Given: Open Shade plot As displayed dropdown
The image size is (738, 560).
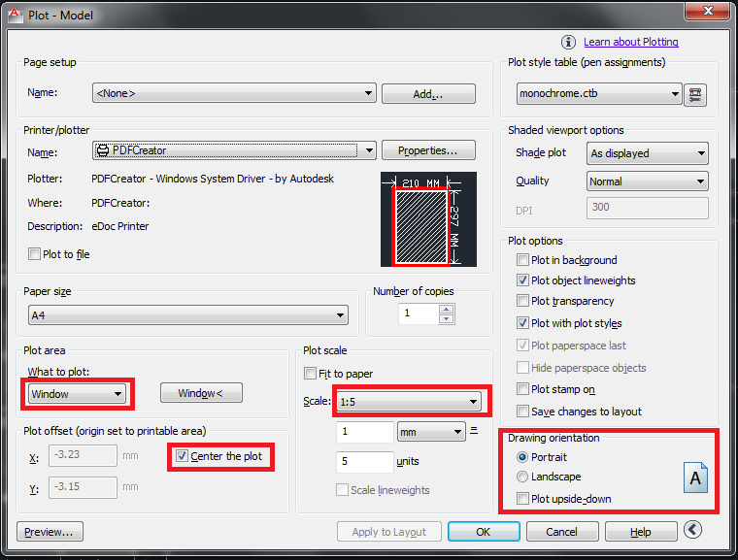Looking at the screenshot, I should (647, 153).
